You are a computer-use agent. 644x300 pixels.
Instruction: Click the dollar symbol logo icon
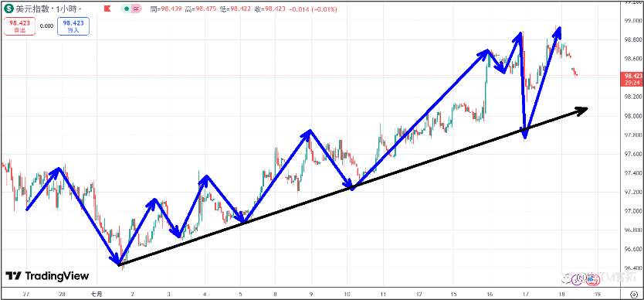[x=8, y=9]
